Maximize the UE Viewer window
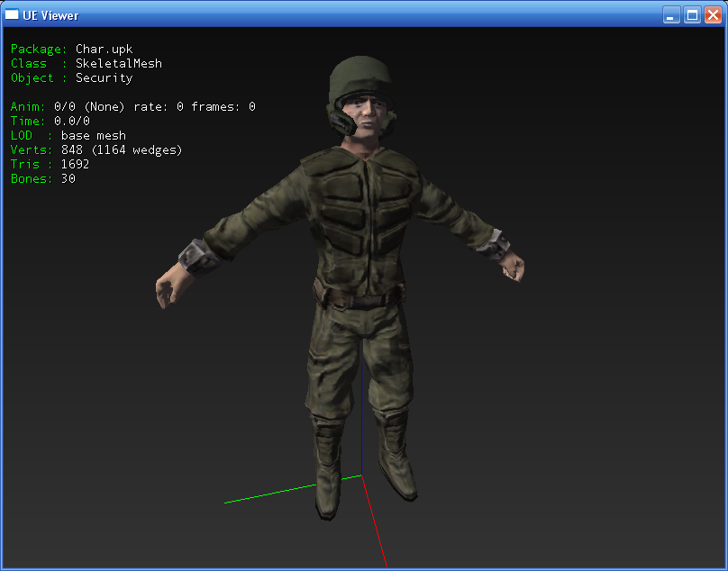 click(692, 15)
